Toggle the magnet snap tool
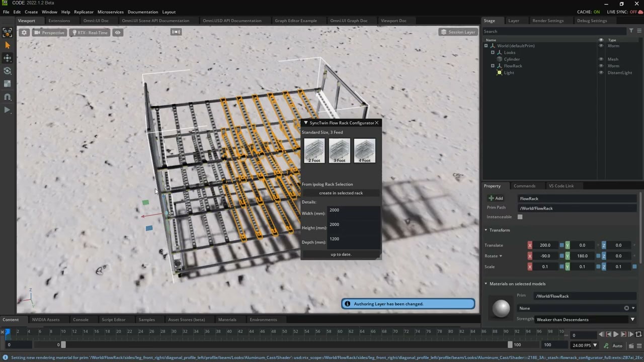This screenshot has width=644, height=362. (x=8, y=97)
